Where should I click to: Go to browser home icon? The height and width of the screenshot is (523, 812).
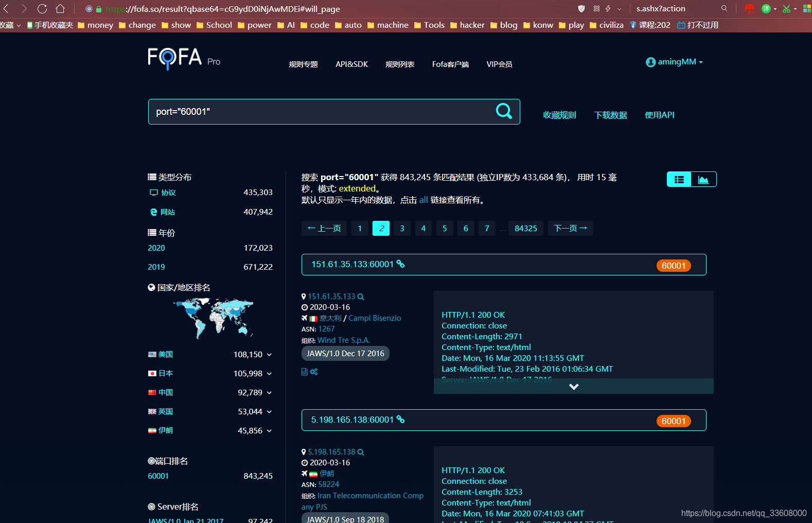click(60, 9)
